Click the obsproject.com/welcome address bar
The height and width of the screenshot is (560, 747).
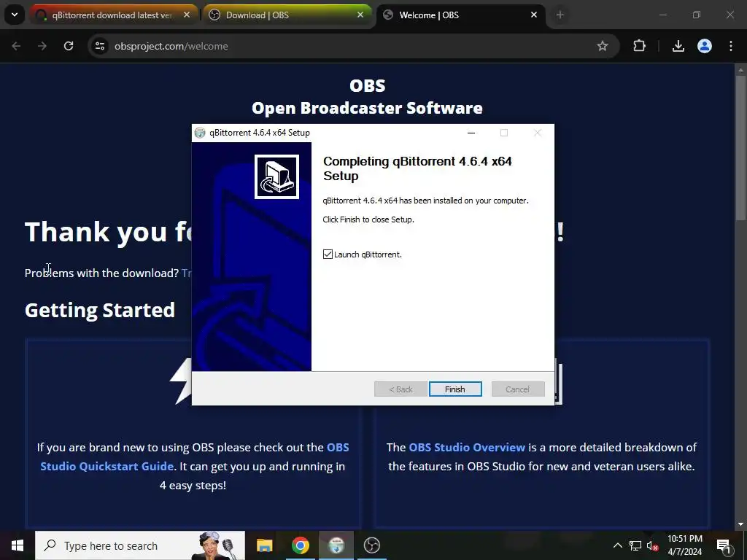[352, 46]
